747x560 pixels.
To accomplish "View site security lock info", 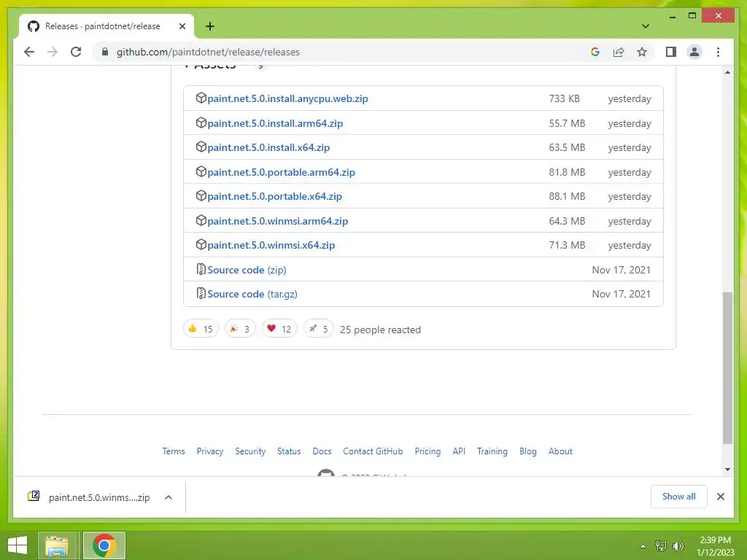I will [x=105, y=52].
